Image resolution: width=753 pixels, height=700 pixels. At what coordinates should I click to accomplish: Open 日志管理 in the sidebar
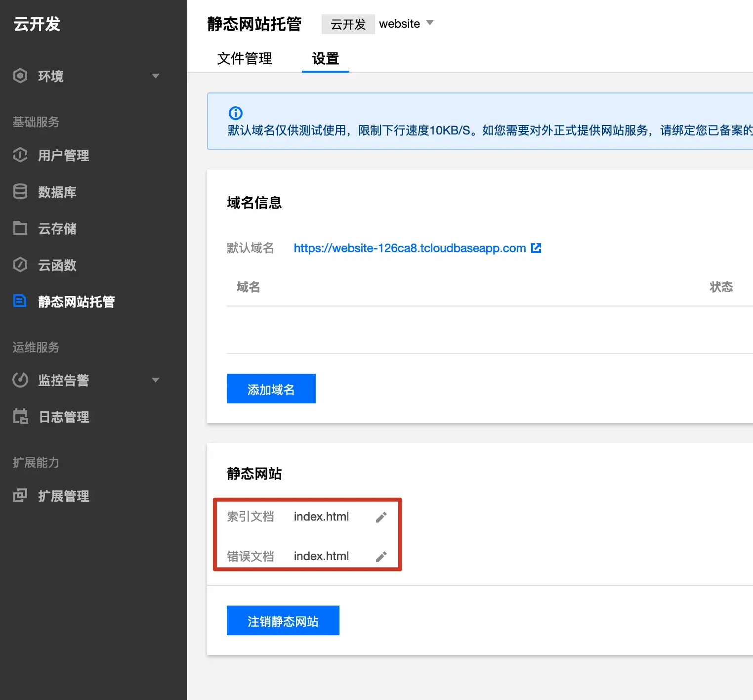(x=64, y=417)
